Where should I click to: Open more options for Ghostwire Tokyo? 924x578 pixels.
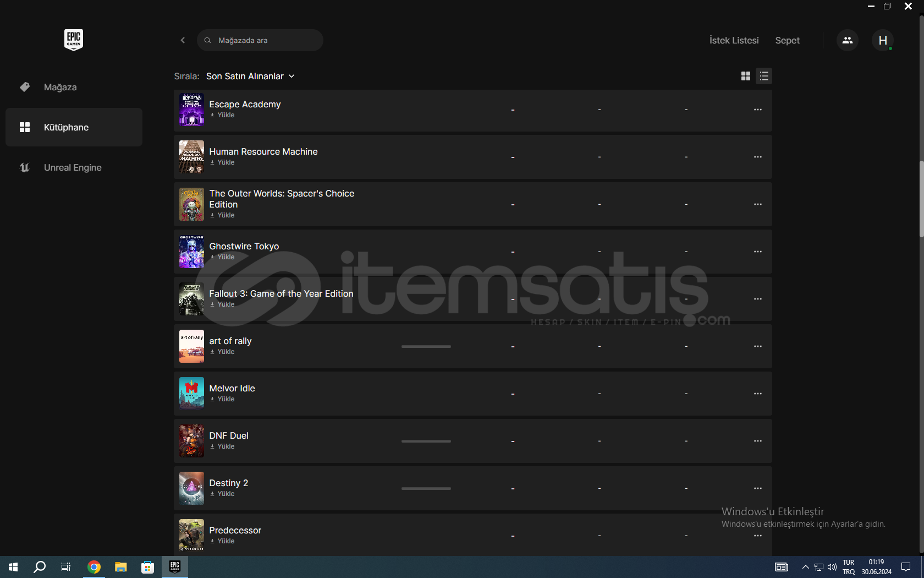[758, 252]
